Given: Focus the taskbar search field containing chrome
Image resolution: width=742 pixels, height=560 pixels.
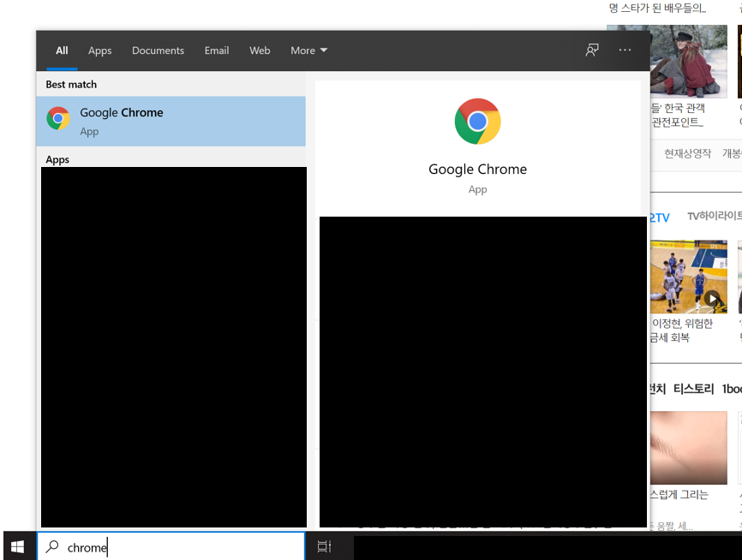Looking at the screenshot, I should pos(171,547).
